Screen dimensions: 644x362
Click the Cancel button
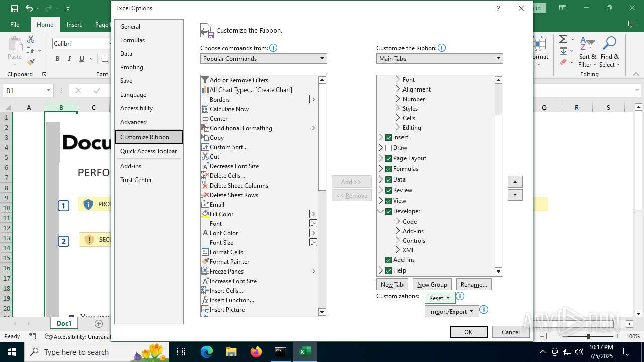tap(510, 332)
